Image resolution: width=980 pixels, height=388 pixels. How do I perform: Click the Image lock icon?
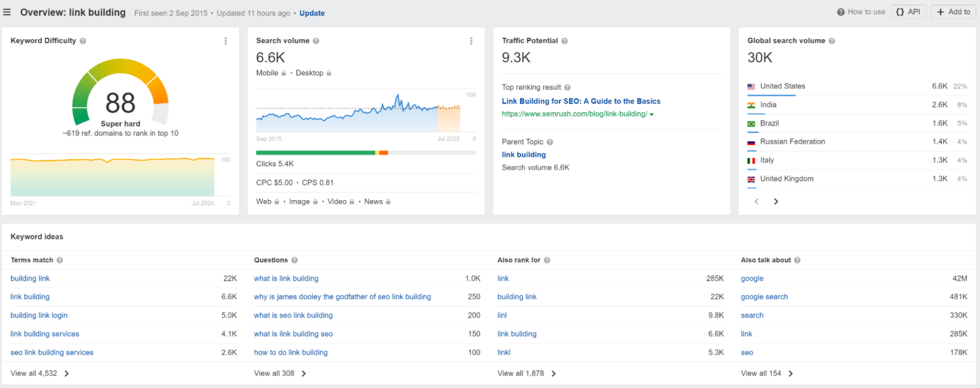click(315, 202)
